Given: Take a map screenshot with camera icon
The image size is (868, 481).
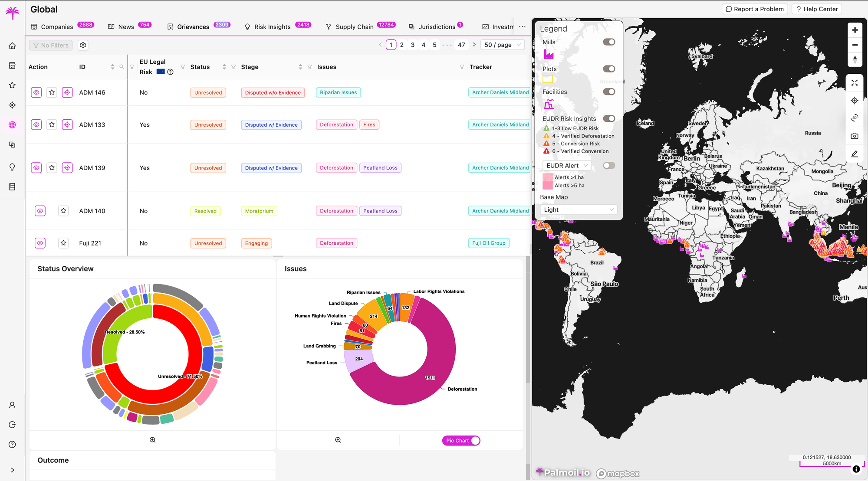Looking at the screenshot, I should [855, 136].
